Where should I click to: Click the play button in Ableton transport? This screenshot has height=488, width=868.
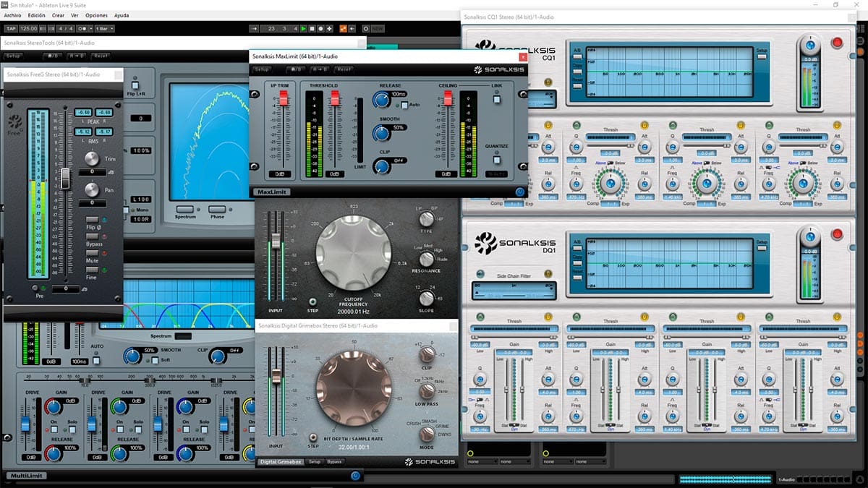(304, 28)
